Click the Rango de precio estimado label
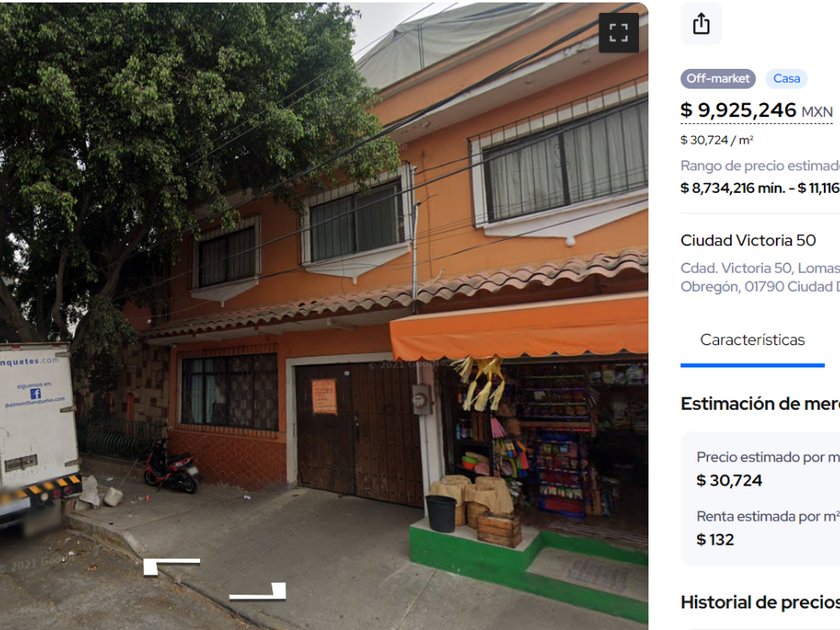Viewport: 840px width, 630px height. coord(760,166)
